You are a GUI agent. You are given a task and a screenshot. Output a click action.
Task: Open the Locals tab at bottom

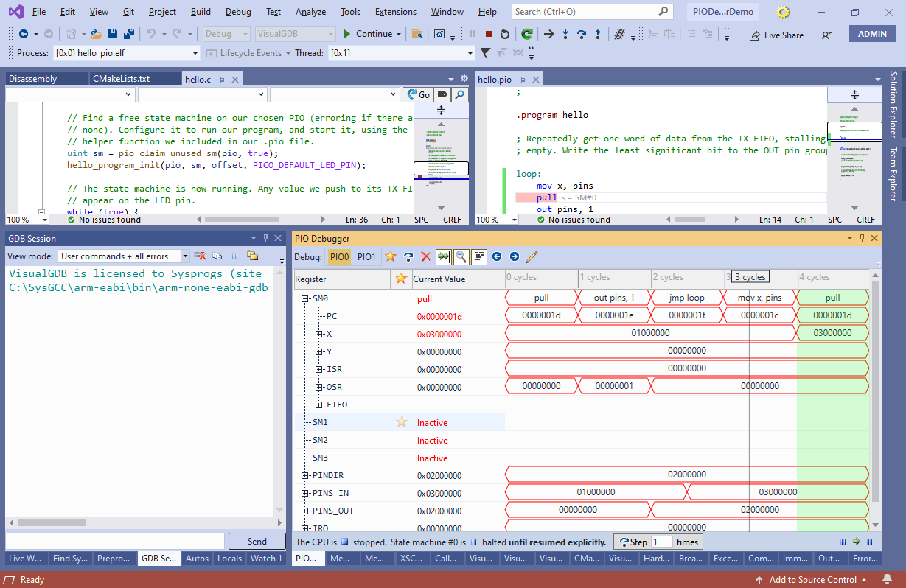click(230, 559)
